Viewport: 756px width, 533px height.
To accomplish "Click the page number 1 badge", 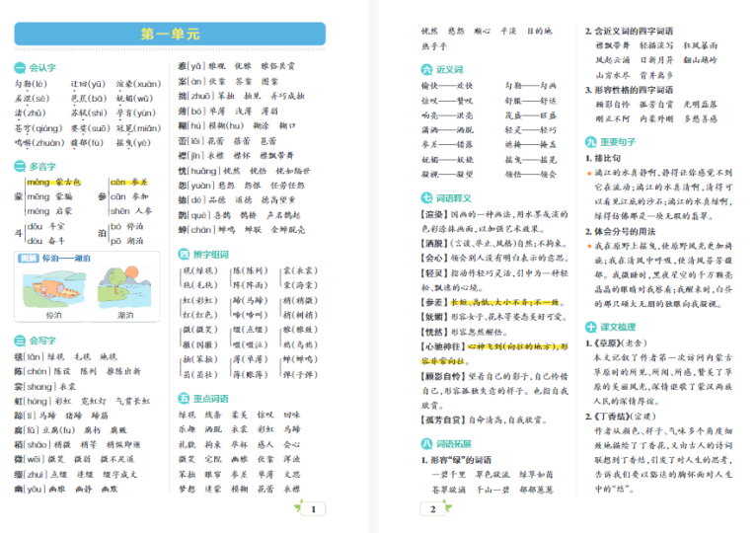I will (x=312, y=509).
